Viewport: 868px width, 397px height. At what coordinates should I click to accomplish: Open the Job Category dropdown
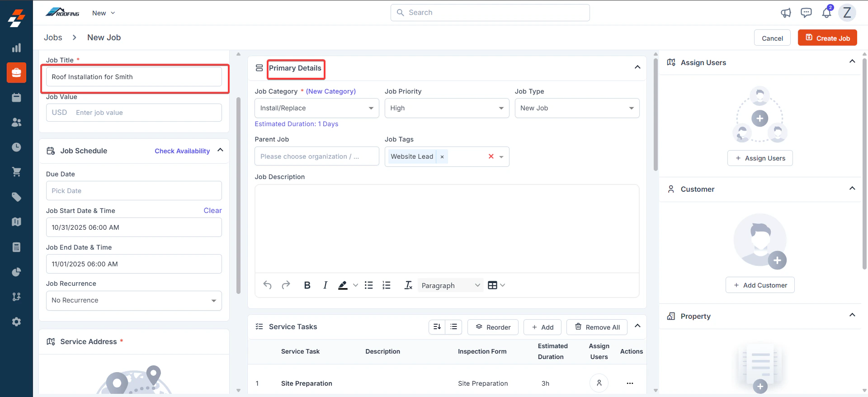tap(317, 108)
